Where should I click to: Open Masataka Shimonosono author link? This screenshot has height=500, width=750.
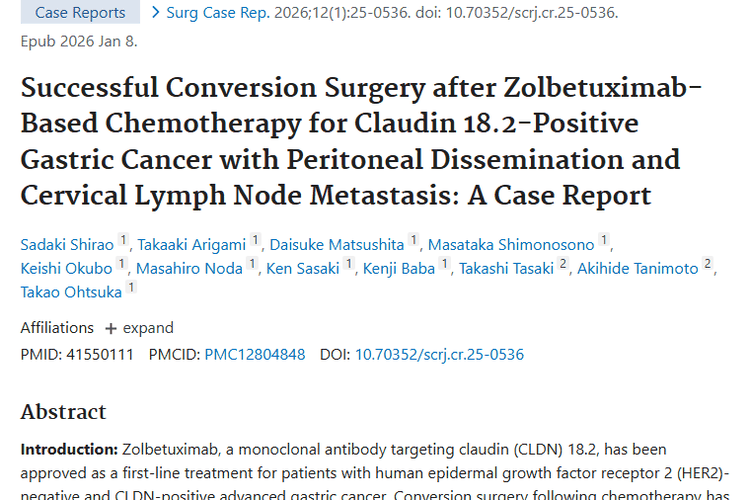(x=511, y=244)
